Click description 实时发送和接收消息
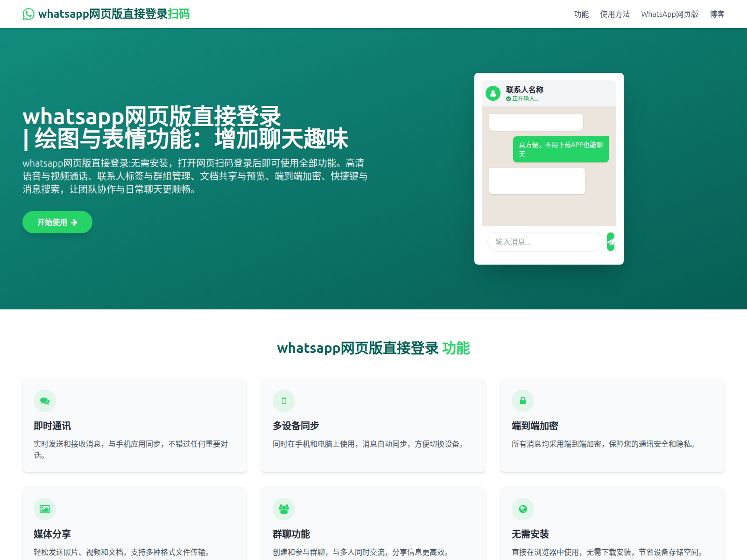 pos(131,449)
